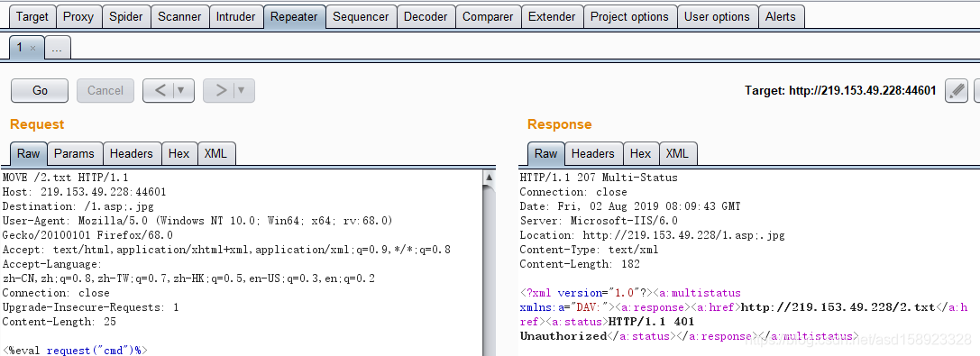
Task: Select the Request Raw tab
Action: (28, 153)
